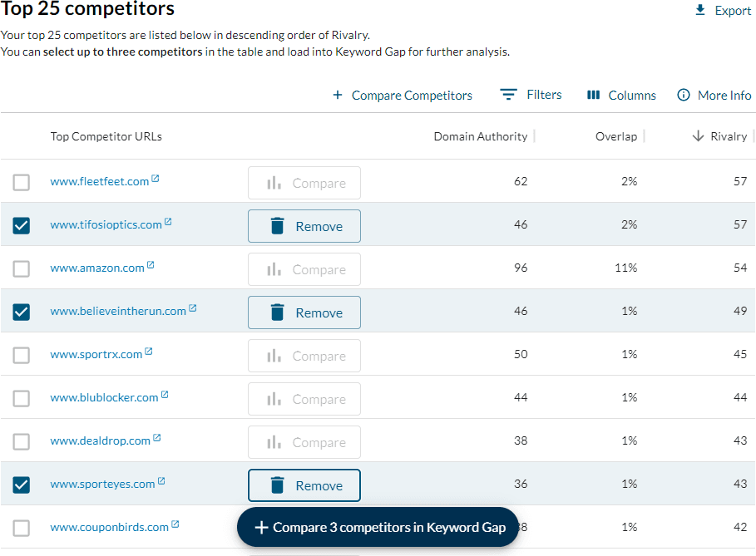Image resolution: width=756 pixels, height=556 pixels.
Task: Click external link icon next to www.sportrx.com
Action: 149,352
